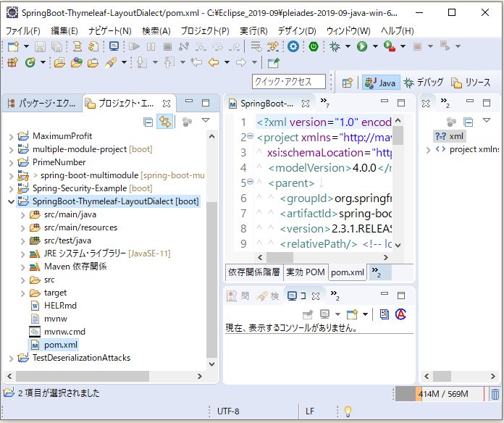
Task: Open Run dropdown arrow next to play icon
Action: point(375,46)
